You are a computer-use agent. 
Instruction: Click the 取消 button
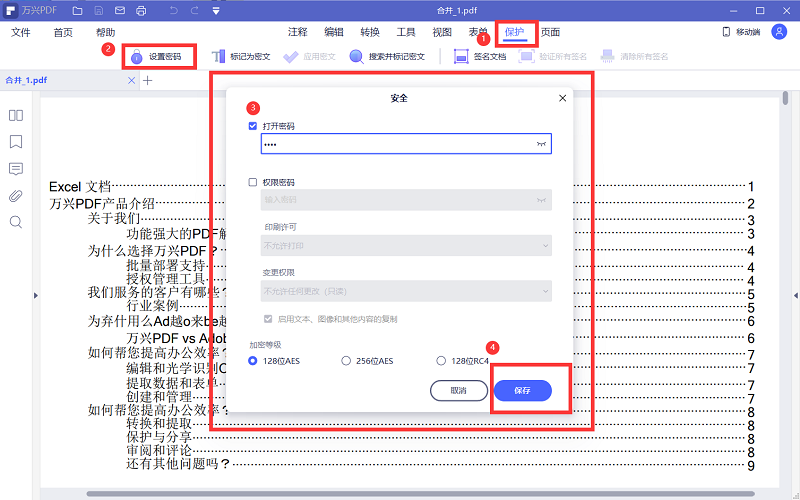(459, 390)
